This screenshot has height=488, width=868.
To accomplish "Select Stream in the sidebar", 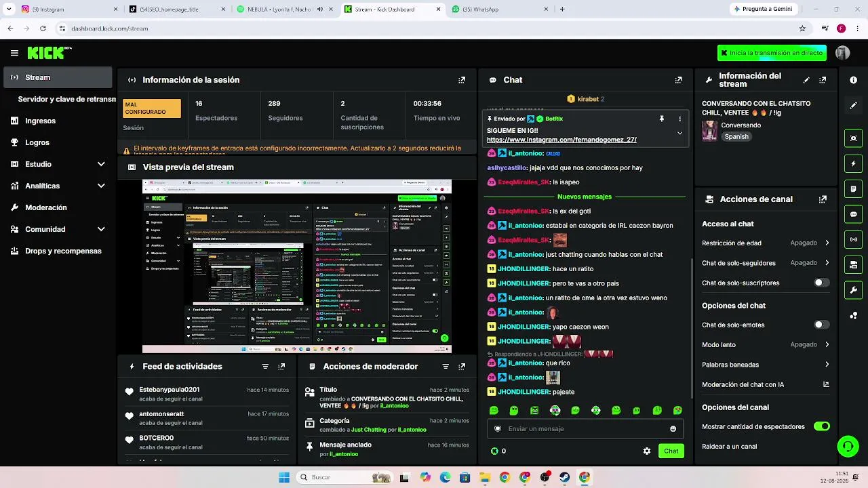I will click(58, 77).
